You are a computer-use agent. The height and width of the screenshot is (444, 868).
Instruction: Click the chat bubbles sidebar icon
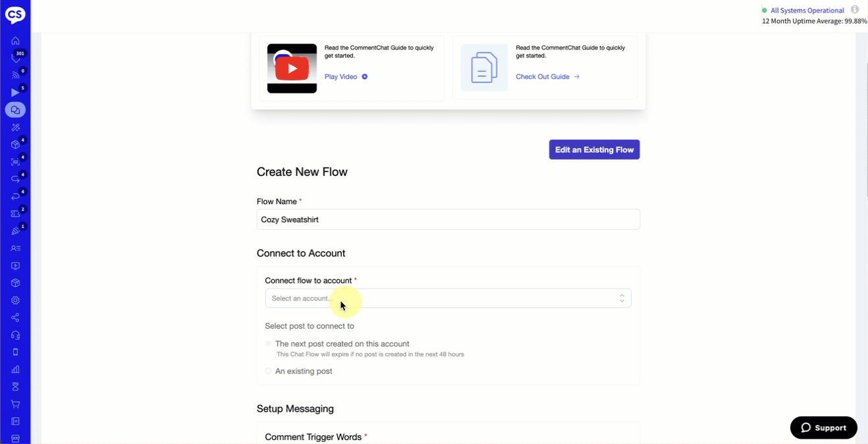pos(15,110)
